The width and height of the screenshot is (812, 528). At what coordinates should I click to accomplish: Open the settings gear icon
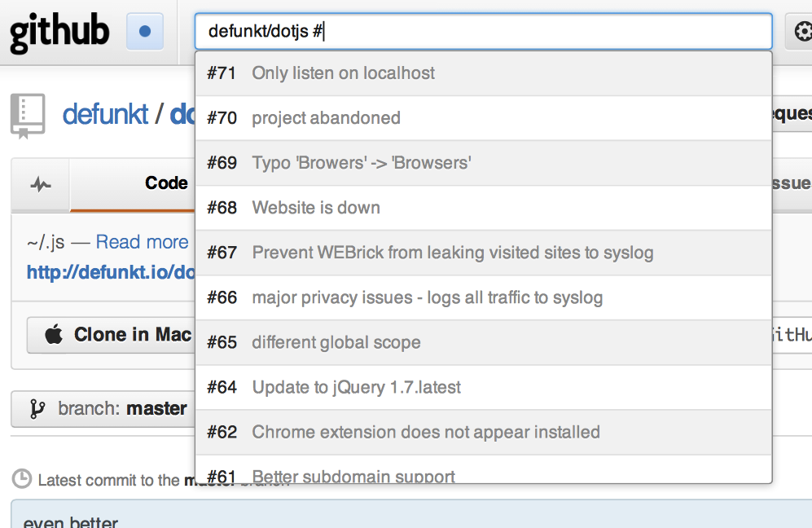pos(801,32)
